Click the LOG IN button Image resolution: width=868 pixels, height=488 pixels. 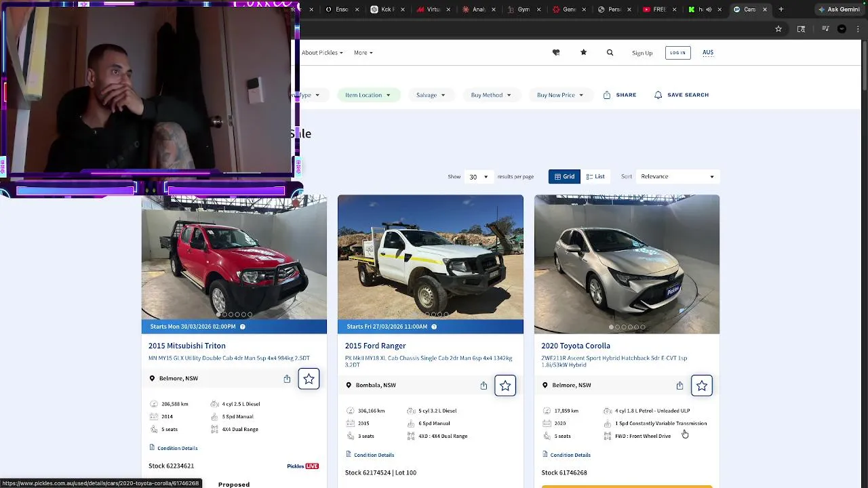(x=677, y=52)
